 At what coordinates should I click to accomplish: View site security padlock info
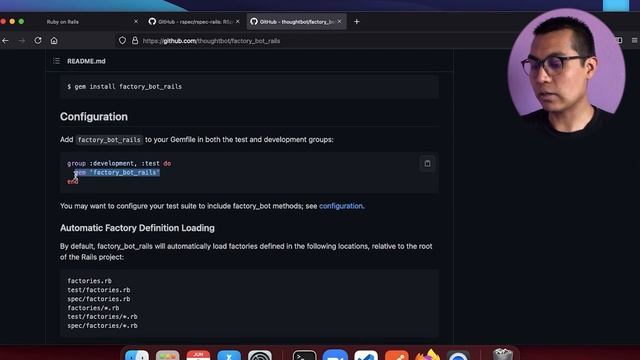point(135,40)
